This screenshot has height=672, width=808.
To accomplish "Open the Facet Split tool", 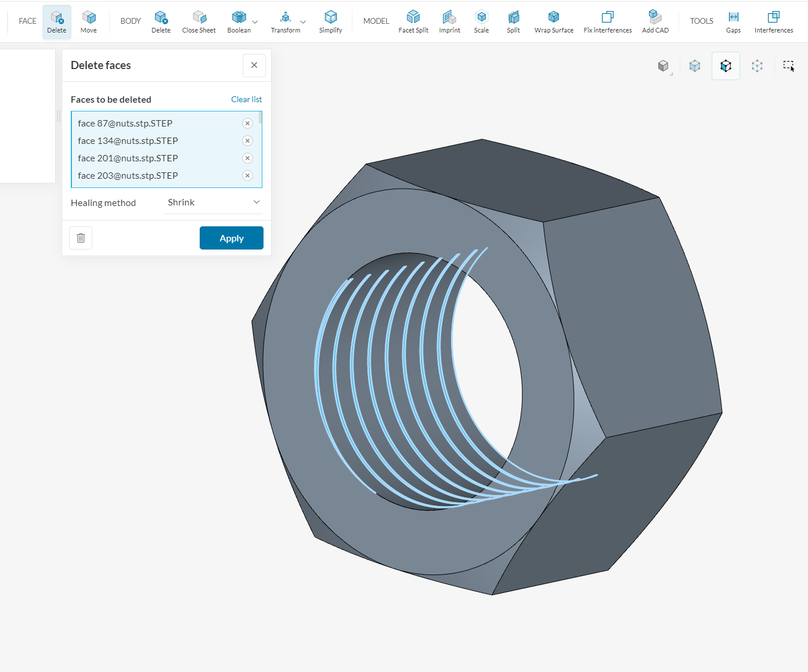I will coord(413,21).
